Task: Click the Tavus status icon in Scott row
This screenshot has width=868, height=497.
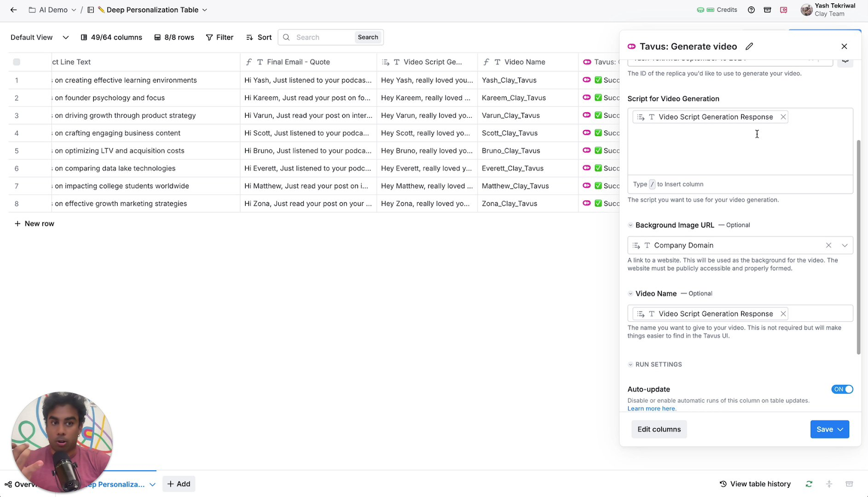Action: tap(586, 133)
